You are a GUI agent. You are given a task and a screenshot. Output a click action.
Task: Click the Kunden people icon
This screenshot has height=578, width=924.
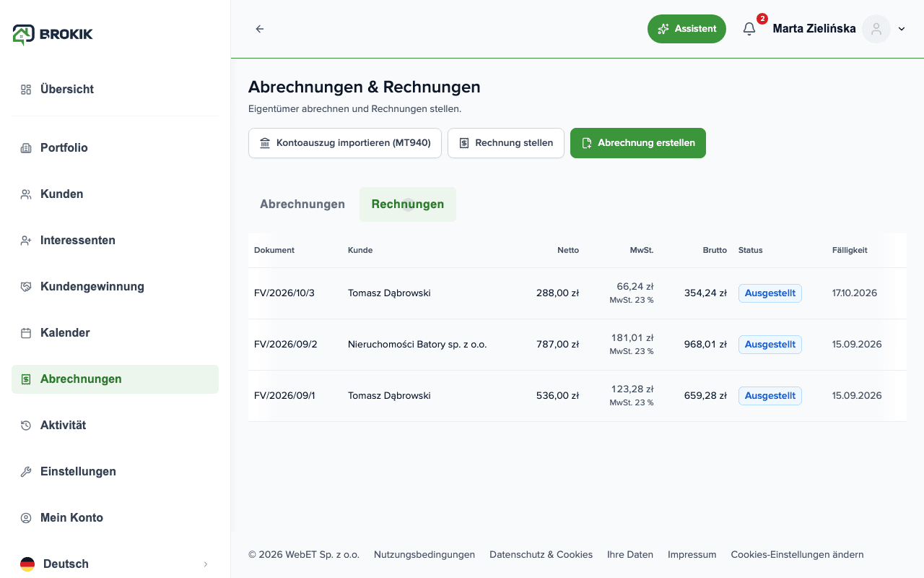26,194
